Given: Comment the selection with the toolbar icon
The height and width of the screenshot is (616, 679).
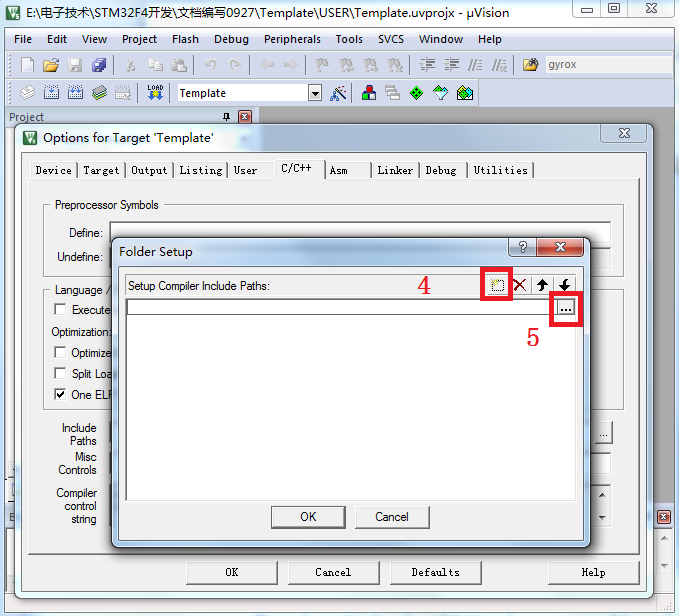Looking at the screenshot, I should (475, 65).
